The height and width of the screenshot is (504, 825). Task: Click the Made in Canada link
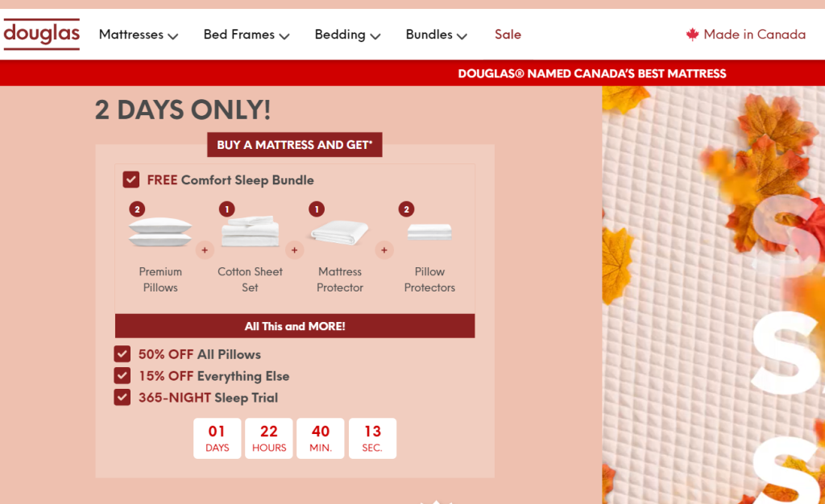click(745, 35)
